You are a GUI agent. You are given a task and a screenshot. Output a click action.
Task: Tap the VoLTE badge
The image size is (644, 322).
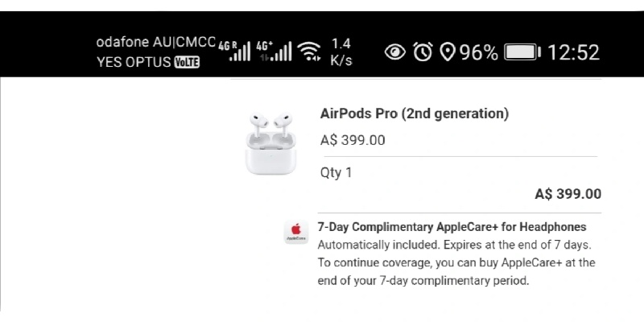click(187, 62)
